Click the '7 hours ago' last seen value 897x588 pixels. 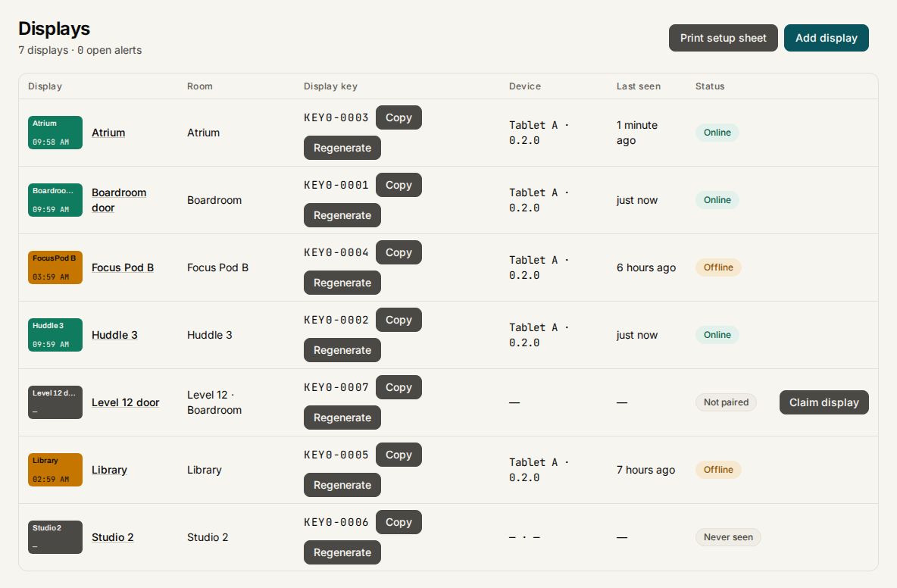[646, 470]
